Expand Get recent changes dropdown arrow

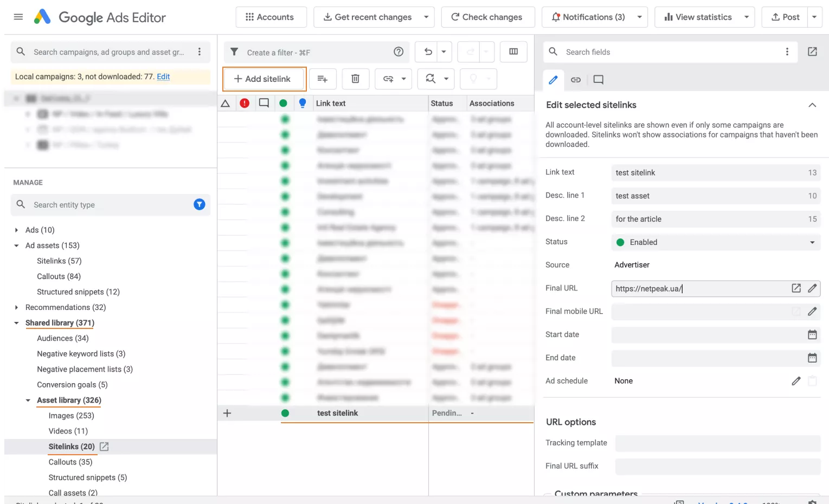pos(426,17)
